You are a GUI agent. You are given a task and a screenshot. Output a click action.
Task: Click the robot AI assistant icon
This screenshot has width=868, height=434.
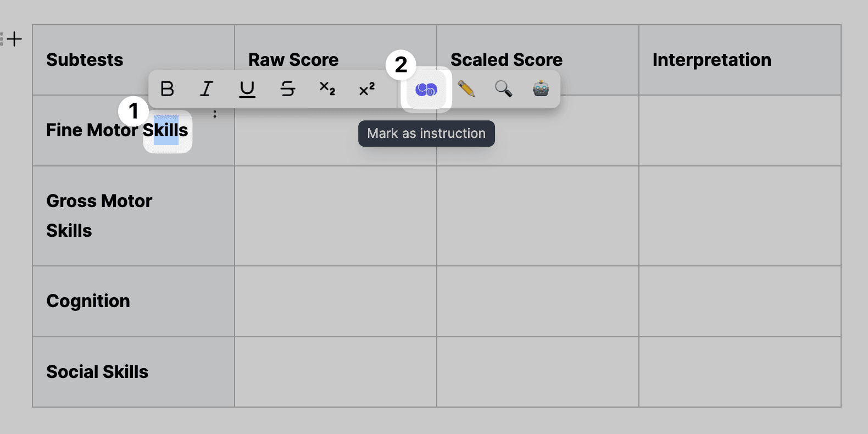pyautogui.click(x=541, y=89)
